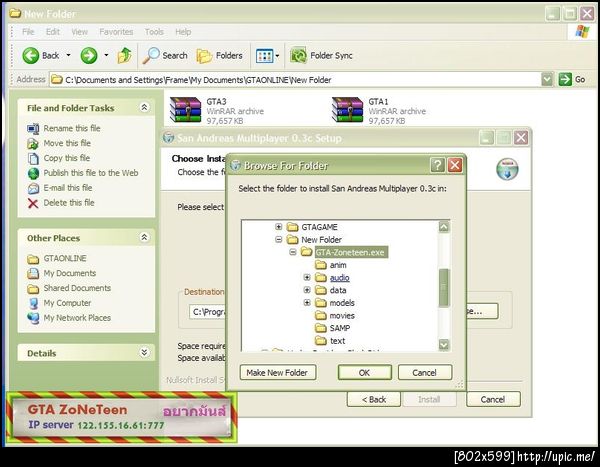This screenshot has width=600, height=467.
Task: Open the Favorites menu
Action: pos(116,32)
